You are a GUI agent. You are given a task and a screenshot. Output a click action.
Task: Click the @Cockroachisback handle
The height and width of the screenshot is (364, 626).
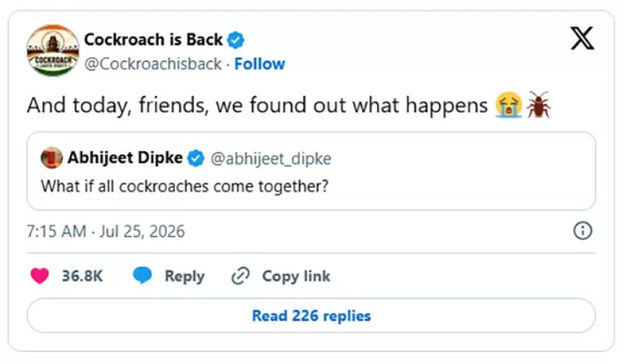tap(153, 64)
